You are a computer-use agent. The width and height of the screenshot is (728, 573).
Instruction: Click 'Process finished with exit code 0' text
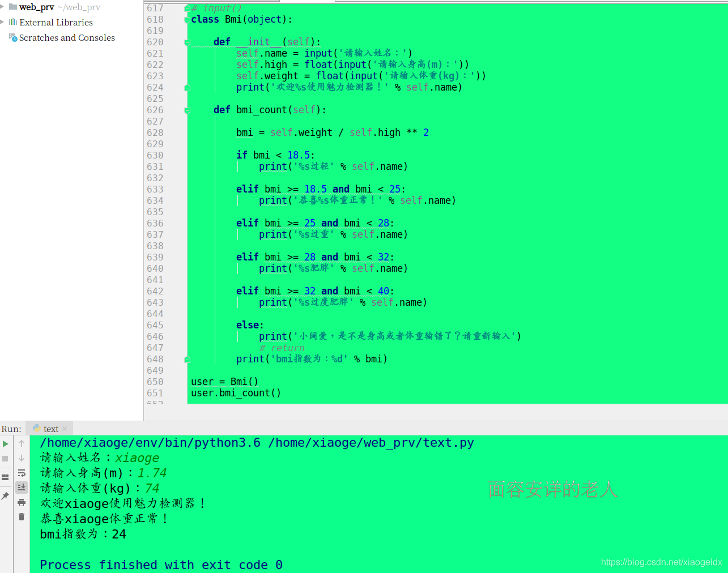(x=161, y=565)
